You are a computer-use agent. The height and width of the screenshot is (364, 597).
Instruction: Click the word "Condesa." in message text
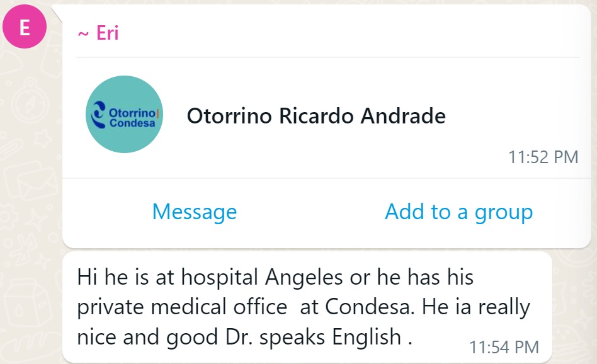370,307
